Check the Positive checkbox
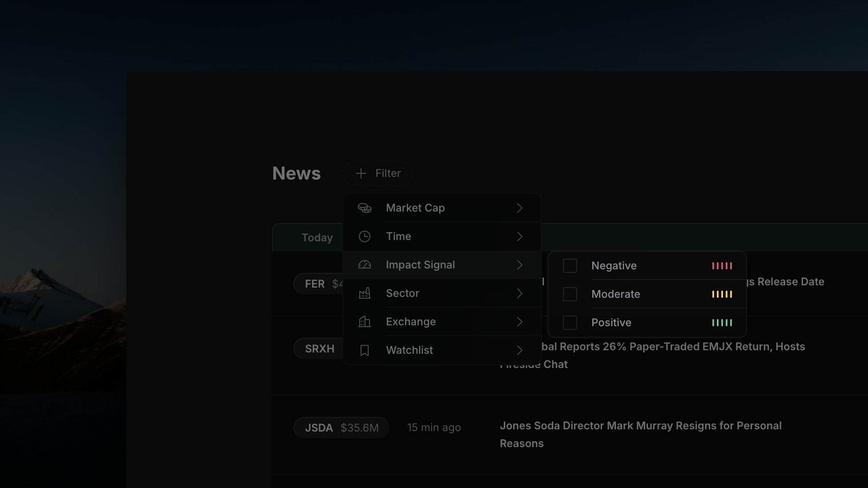The height and width of the screenshot is (488, 868). pyautogui.click(x=570, y=323)
